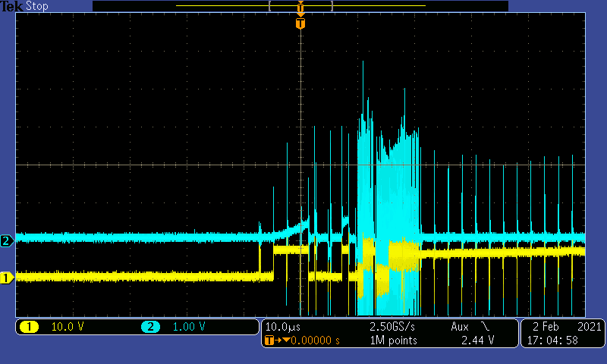This screenshot has width=607, height=364.
Task: Click the falling edge trigger slope icon
Action: pyautogui.click(x=485, y=327)
